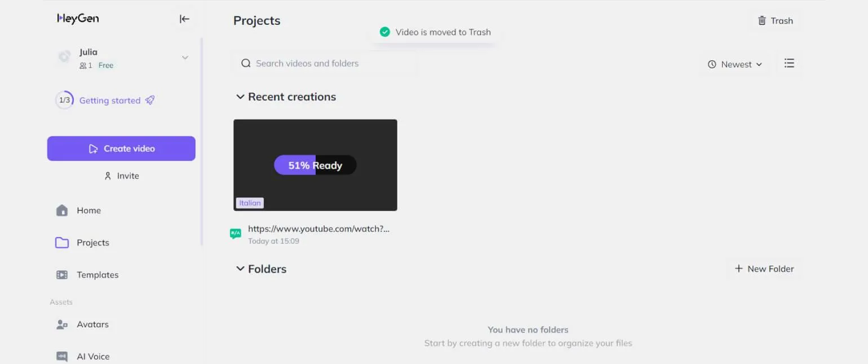
Task: Expand the Julia account chevron
Action: coord(185,58)
